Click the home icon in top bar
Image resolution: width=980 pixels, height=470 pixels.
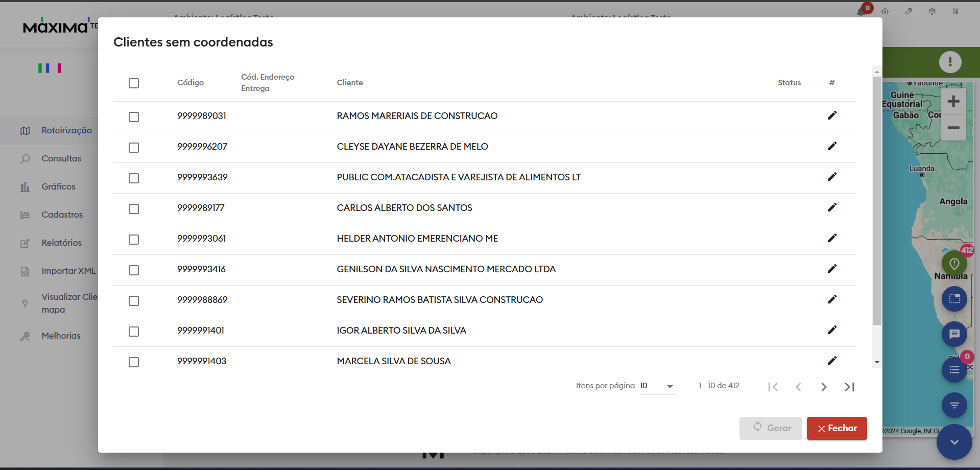(885, 11)
